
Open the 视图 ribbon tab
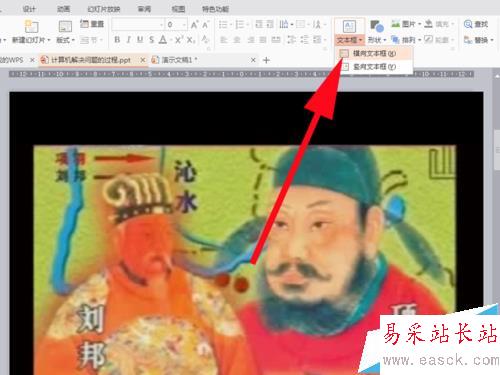click(x=178, y=9)
